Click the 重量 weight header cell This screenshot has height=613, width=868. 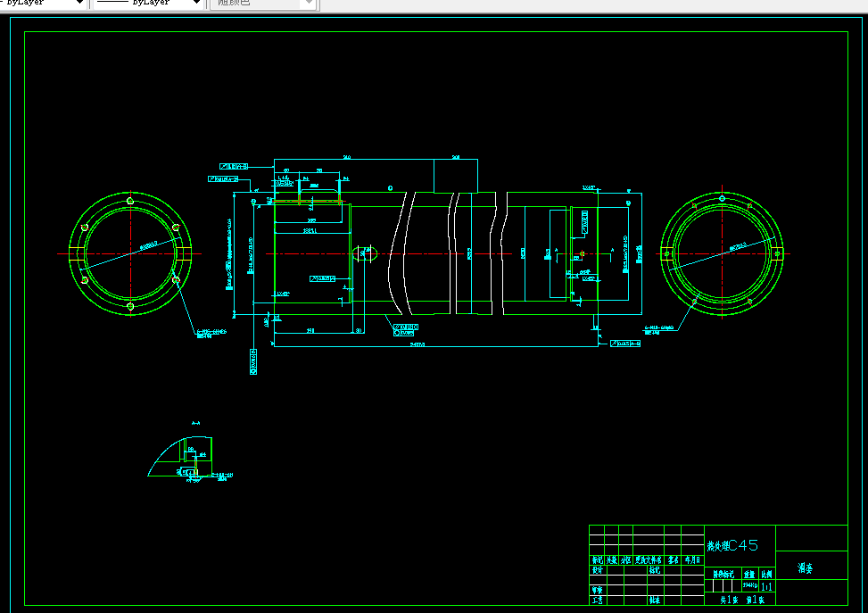(749, 575)
